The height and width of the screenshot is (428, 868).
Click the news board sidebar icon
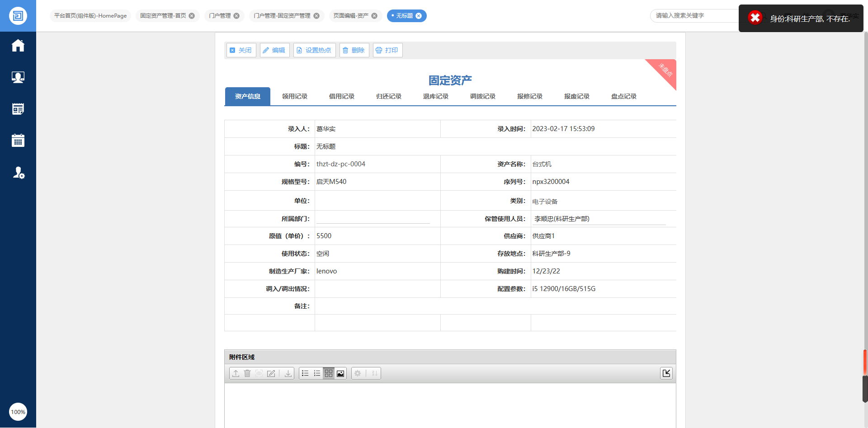click(18, 109)
